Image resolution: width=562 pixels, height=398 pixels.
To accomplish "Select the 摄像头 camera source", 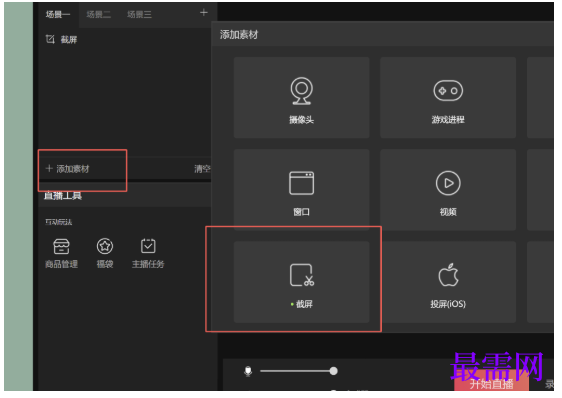I will [301, 98].
